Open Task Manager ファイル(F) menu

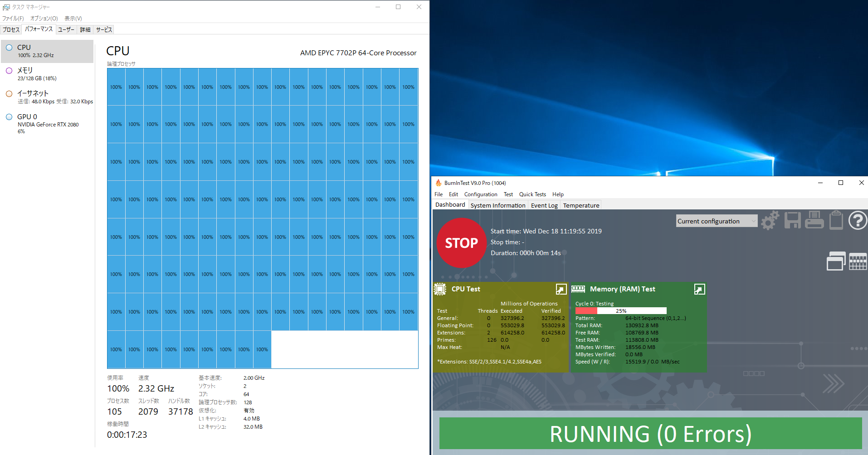tap(13, 19)
